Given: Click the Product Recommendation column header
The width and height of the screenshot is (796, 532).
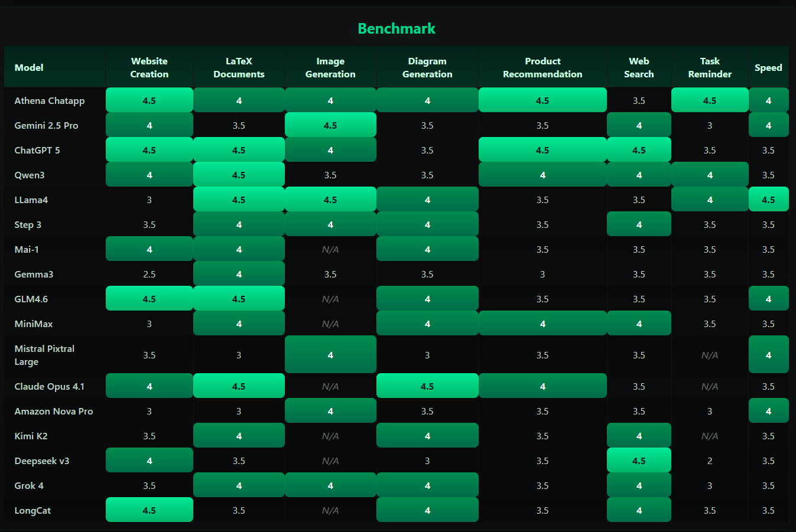Looking at the screenshot, I should coord(542,68).
